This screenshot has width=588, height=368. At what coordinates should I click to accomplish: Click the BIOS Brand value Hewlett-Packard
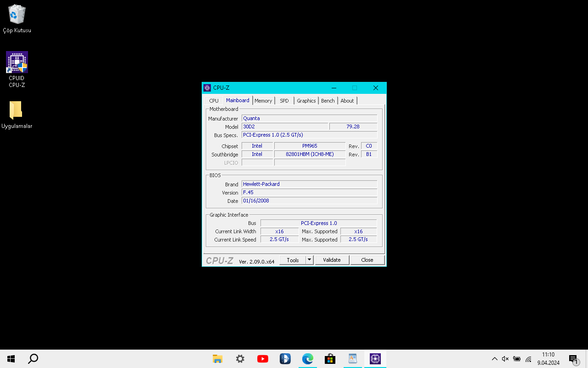point(310,184)
